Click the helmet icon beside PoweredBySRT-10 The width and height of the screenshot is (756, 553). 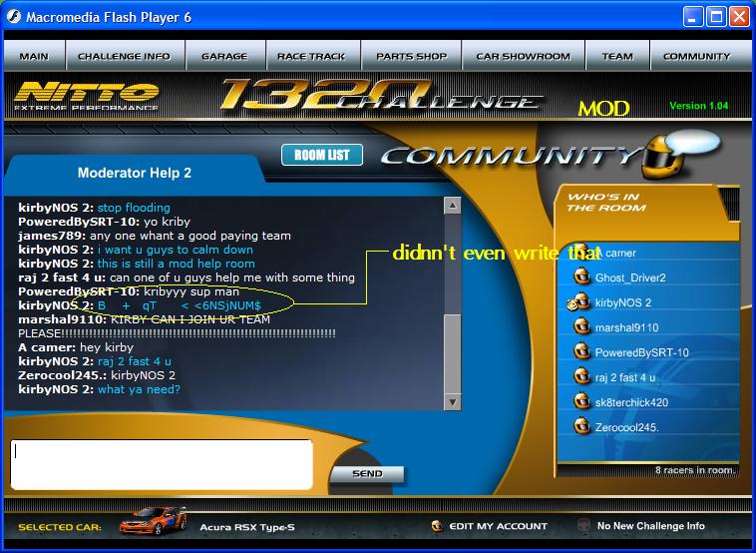581,351
